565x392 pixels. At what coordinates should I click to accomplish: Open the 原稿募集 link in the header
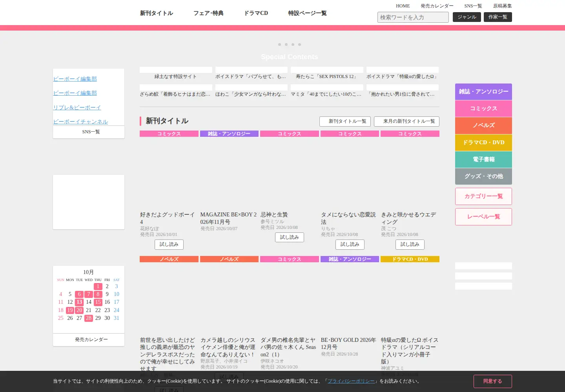click(x=502, y=6)
